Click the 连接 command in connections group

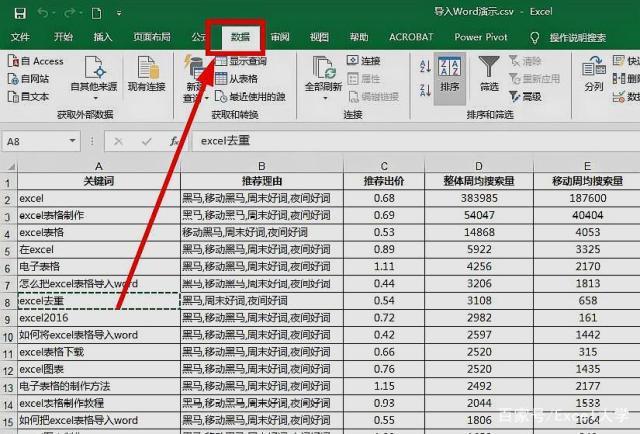coord(364,61)
